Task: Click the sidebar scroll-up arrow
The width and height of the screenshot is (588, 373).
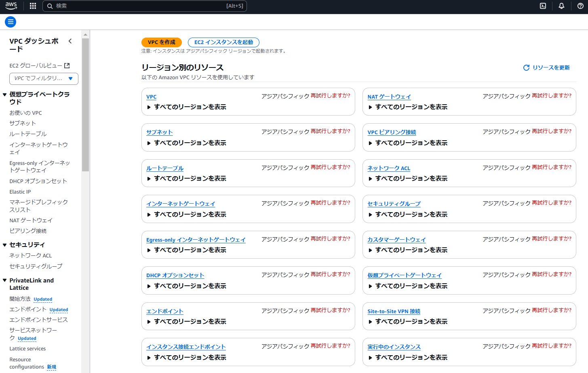Action: point(85,34)
